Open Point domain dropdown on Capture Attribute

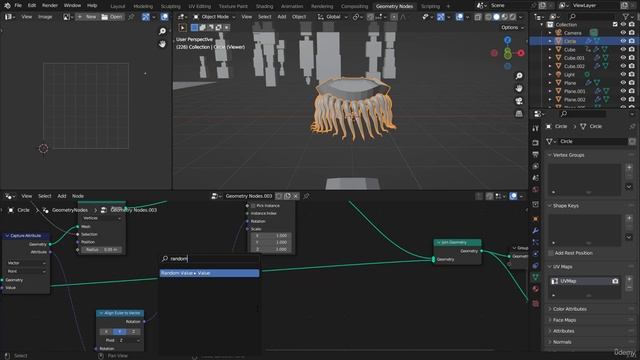click(x=26, y=271)
